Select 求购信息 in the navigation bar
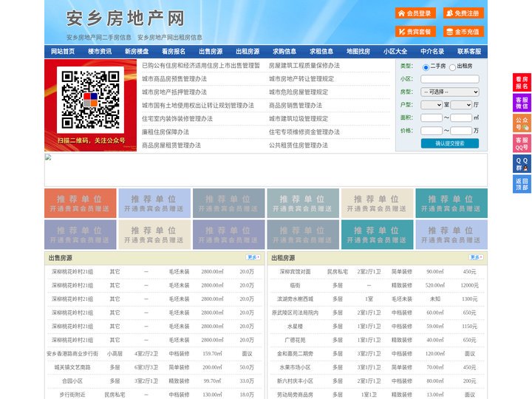This screenshot has height=399, width=532. pos(284,52)
